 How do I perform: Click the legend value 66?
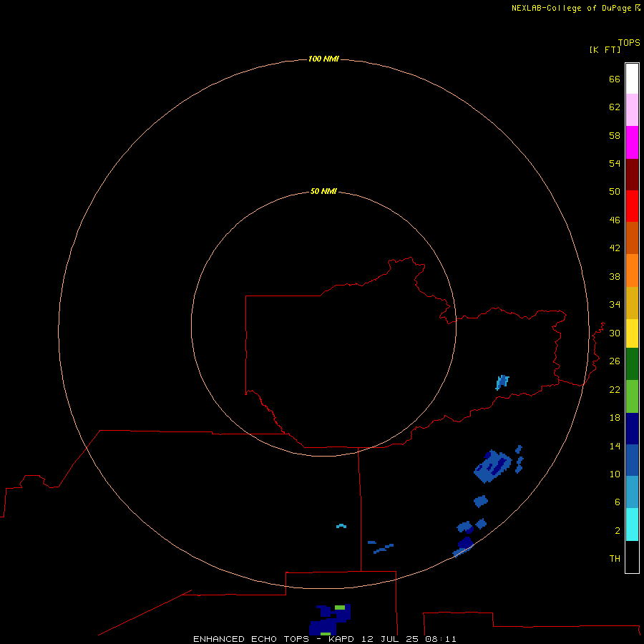615,79
